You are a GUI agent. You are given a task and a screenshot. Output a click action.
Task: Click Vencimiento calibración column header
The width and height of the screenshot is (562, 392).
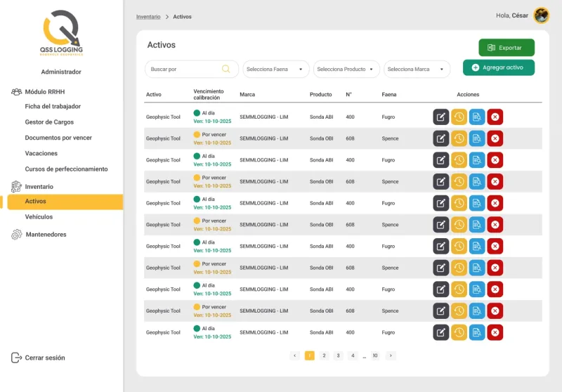(x=209, y=95)
